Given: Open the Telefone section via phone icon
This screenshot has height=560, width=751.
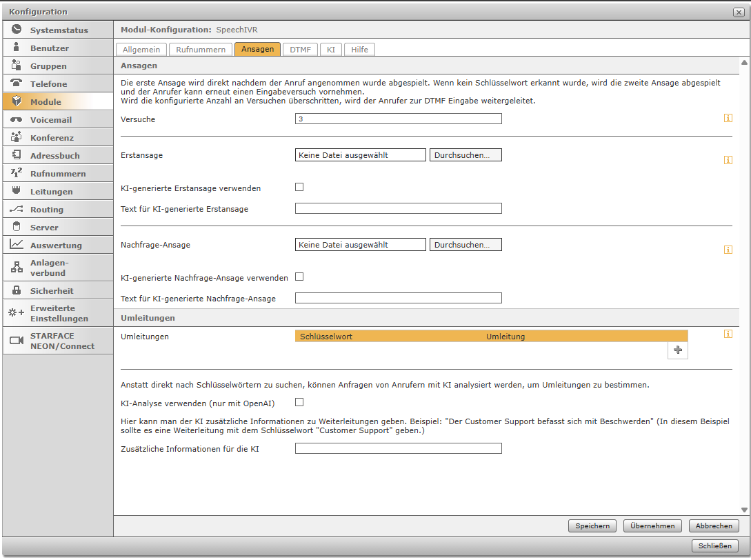Looking at the screenshot, I should 17,83.
